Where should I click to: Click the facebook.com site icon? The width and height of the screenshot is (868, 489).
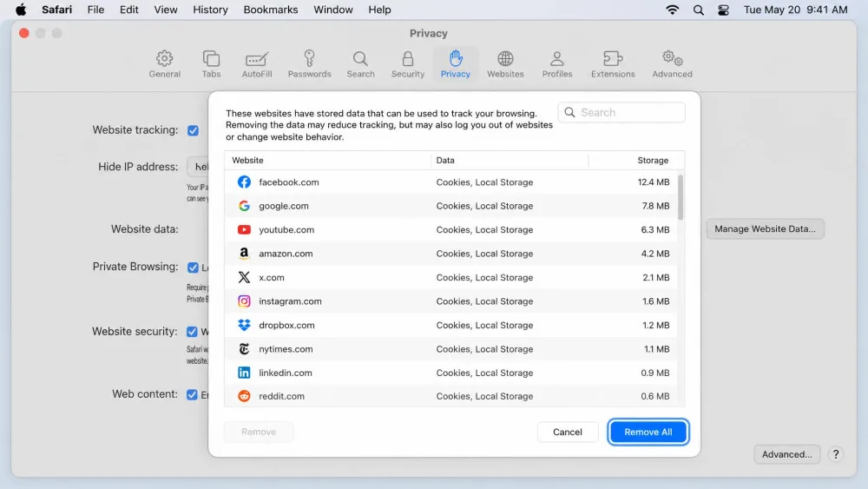244,182
